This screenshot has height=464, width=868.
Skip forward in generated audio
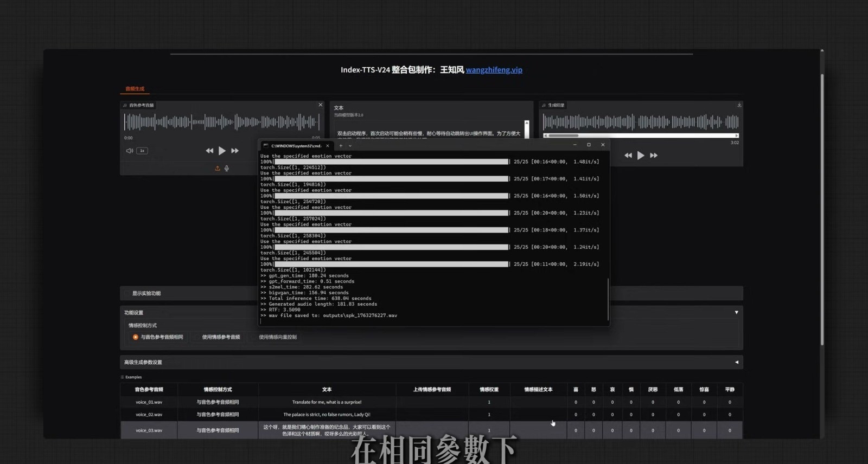pos(654,156)
